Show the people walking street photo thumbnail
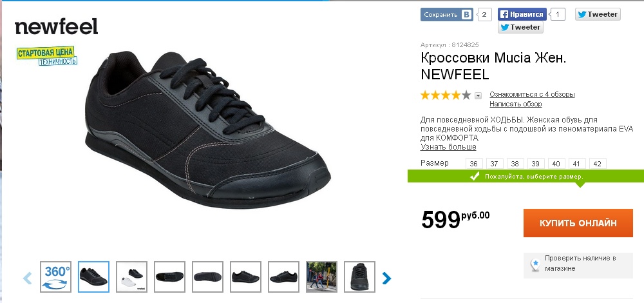The height and width of the screenshot is (303, 644). [x=321, y=277]
